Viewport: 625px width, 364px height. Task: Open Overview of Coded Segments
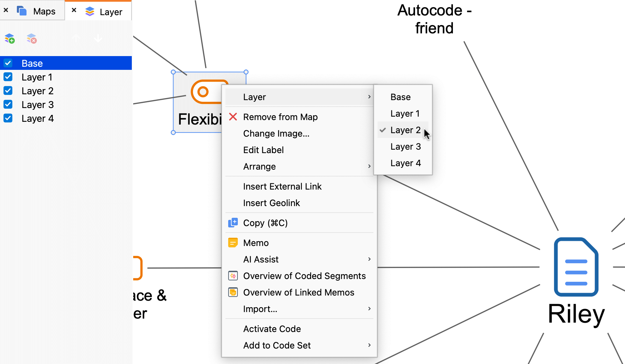click(299, 276)
